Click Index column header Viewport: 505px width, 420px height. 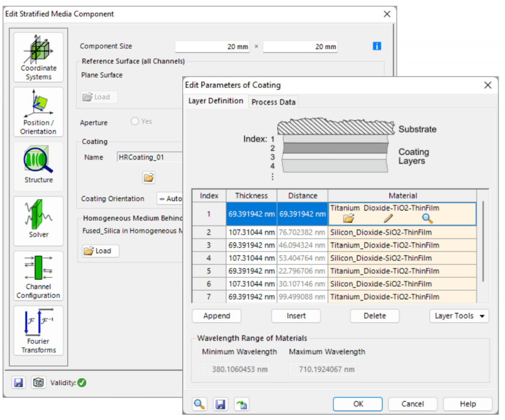click(x=209, y=195)
